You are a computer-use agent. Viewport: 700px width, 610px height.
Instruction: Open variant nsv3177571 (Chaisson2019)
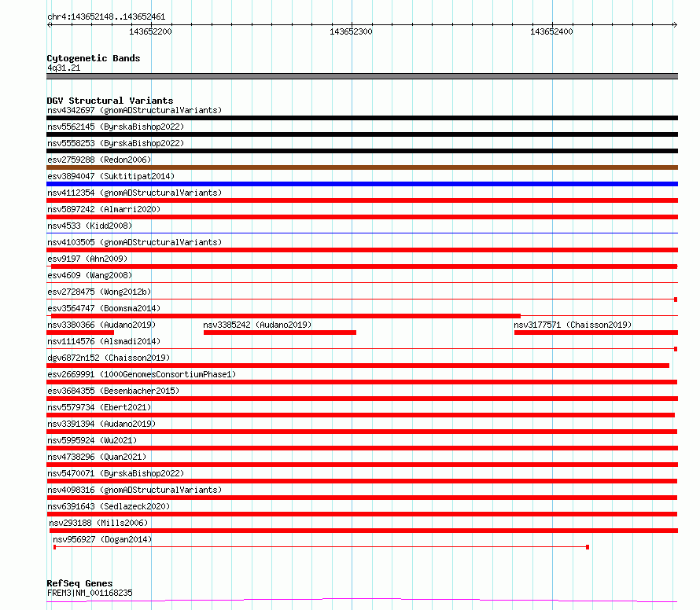point(573,325)
